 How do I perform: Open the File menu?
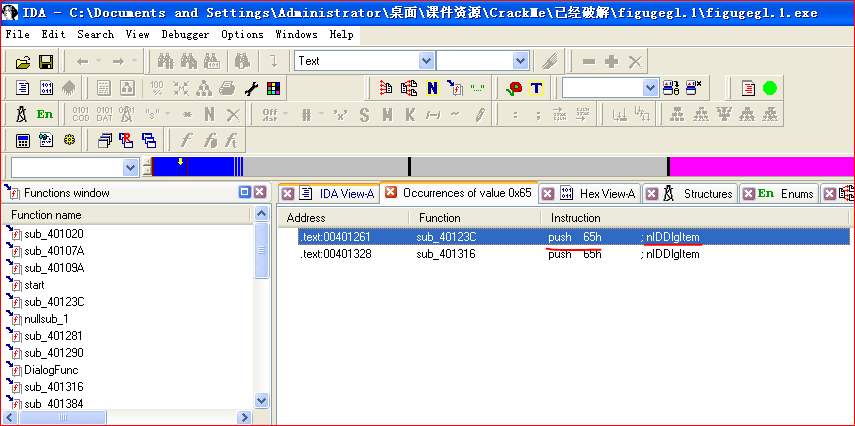17,34
